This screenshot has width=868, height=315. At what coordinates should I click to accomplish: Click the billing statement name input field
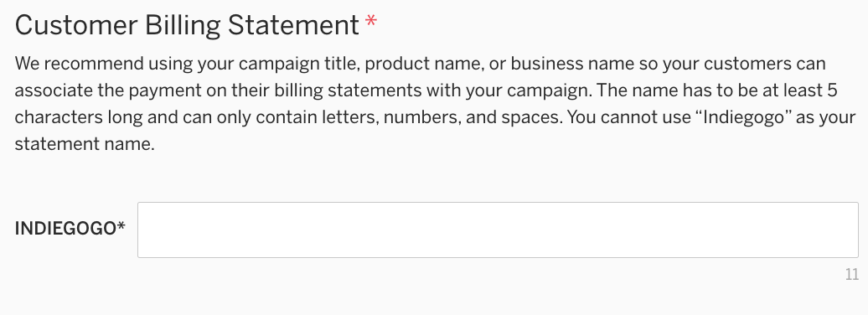[x=498, y=230]
